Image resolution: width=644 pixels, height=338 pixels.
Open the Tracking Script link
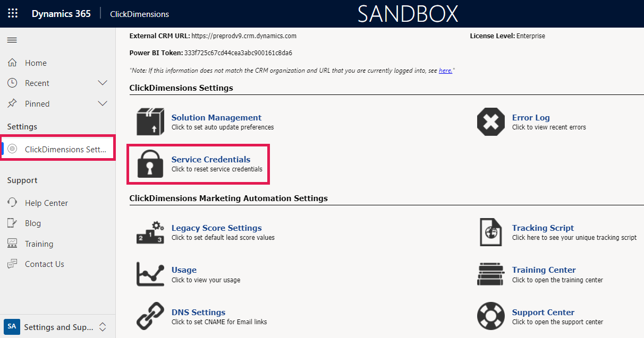[543, 228]
